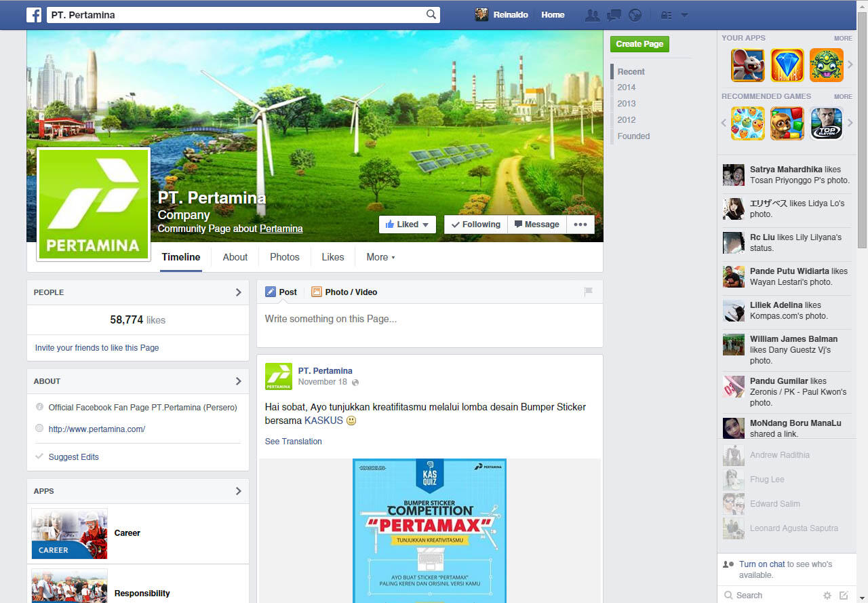Image resolution: width=868 pixels, height=603 pixels.
Task: Open the Top Eleven recommended game
Action: [827, 123]
